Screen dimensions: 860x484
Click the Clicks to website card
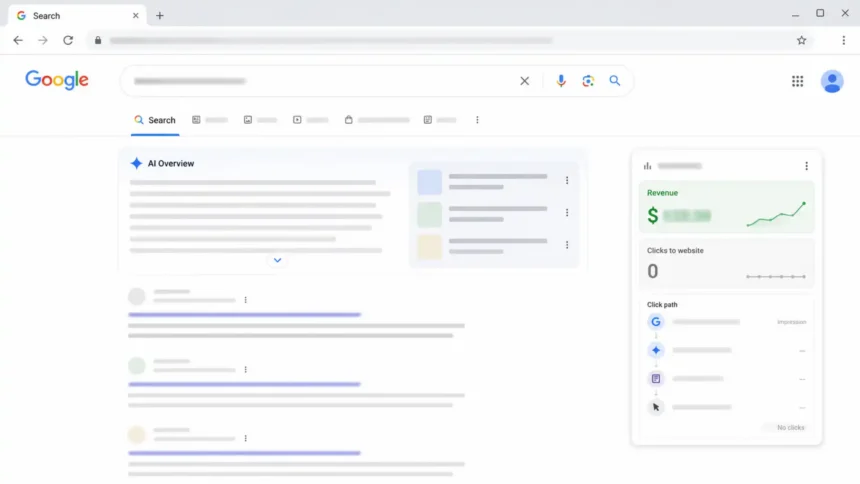click(x=726, y=264)
